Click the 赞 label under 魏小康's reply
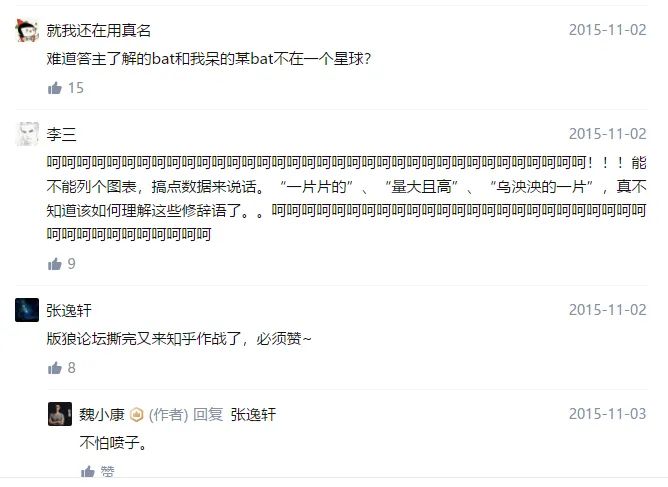 pyautogui.click(x=107, y=472)
